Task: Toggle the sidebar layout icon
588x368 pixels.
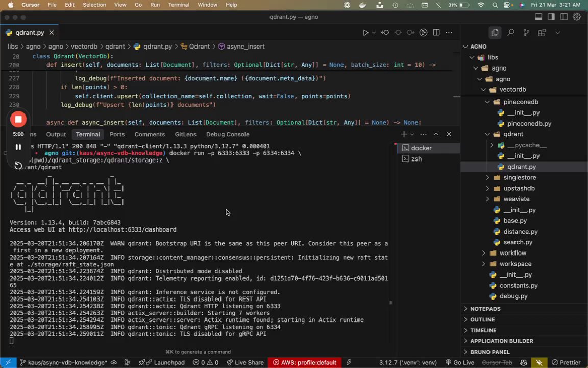Action: click(551, 17)
